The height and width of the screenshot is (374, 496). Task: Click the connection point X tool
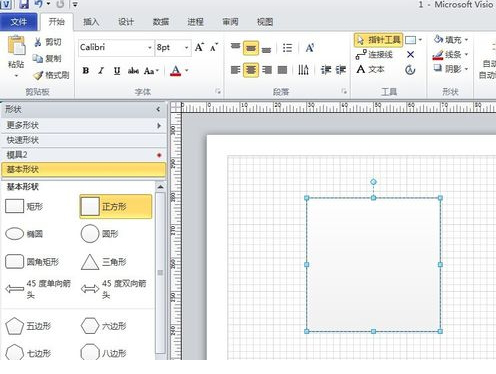(410, 54)
